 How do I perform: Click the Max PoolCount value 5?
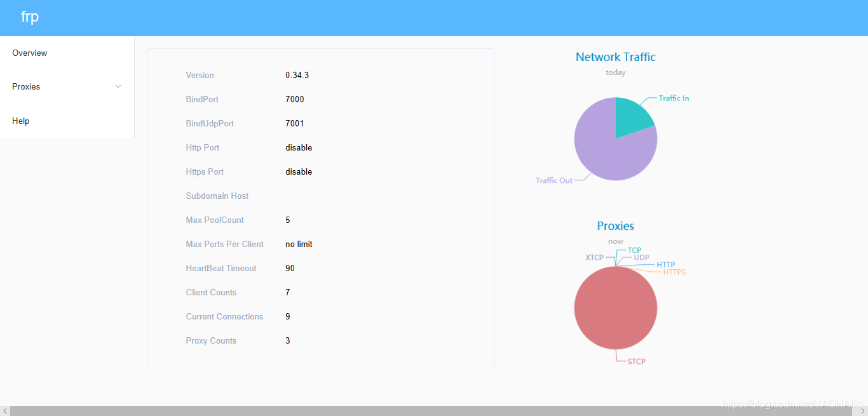(x=288, y=220)
